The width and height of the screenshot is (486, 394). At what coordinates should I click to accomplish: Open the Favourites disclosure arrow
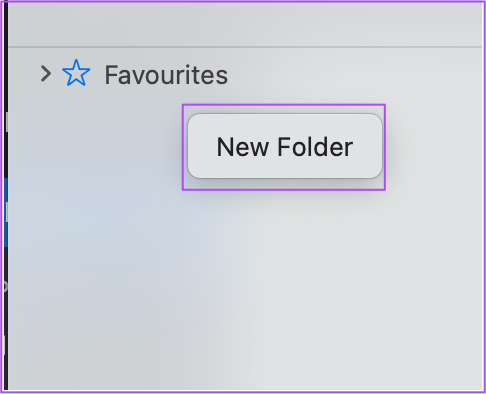pyautogui.click(x=46, y=74)
